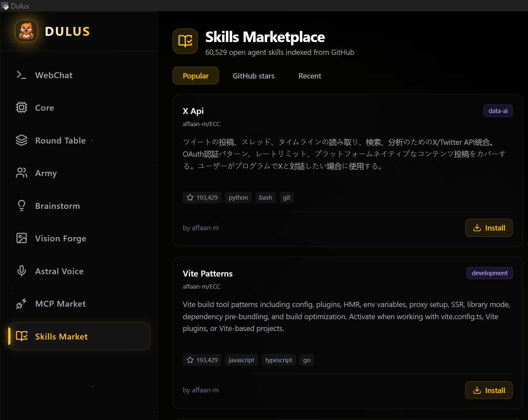Click 'by affaan-m' on Vite Patterns card
This screenshot has height=420, width=528.
(201, 390)
